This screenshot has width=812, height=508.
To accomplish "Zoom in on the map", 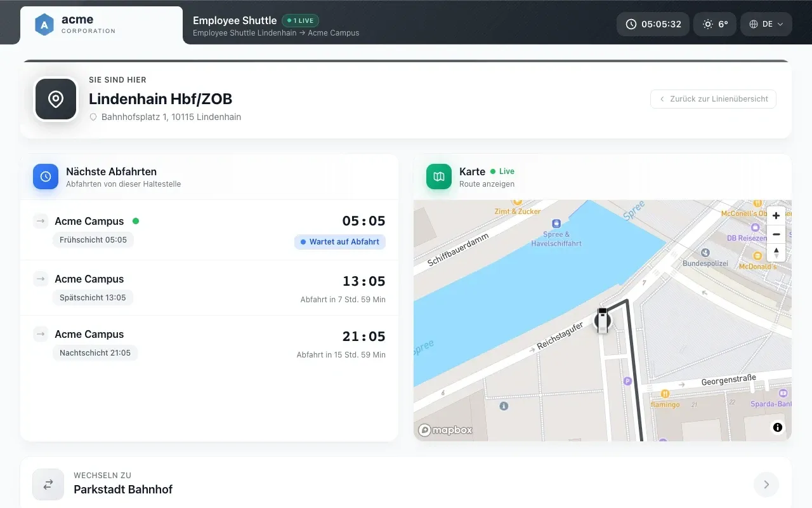I will 776,215.
